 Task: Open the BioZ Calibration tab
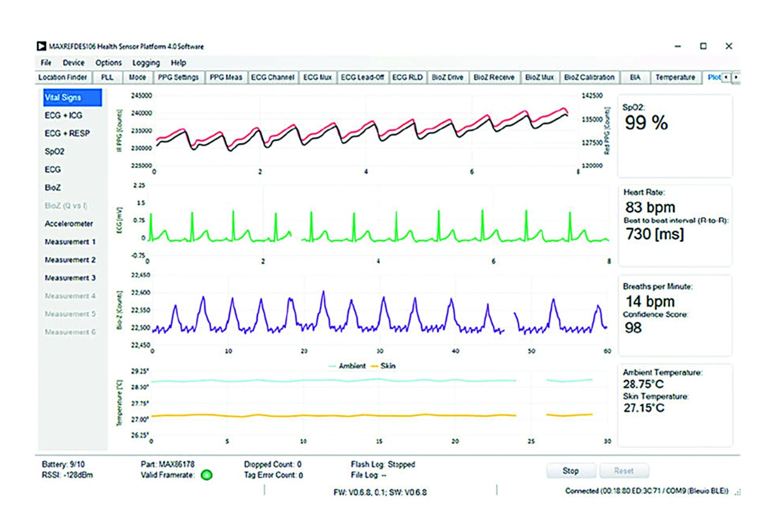[x=590, y=77]
